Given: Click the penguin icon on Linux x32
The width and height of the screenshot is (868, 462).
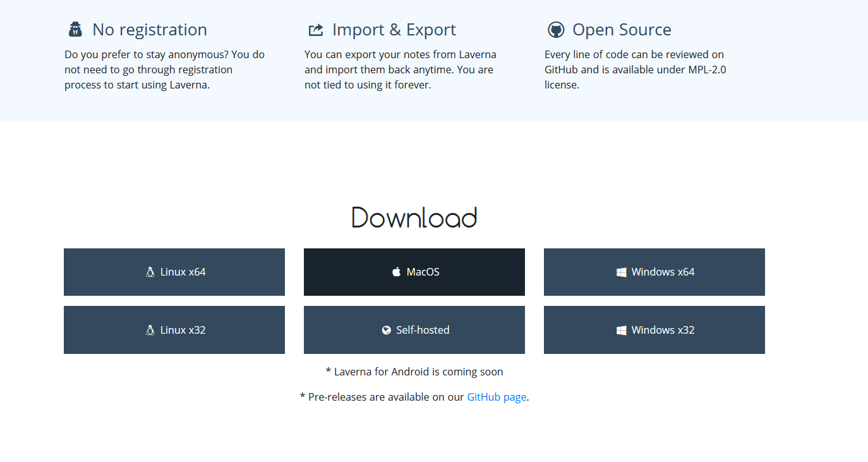Looking at the screenshot, I should (150, 330).
